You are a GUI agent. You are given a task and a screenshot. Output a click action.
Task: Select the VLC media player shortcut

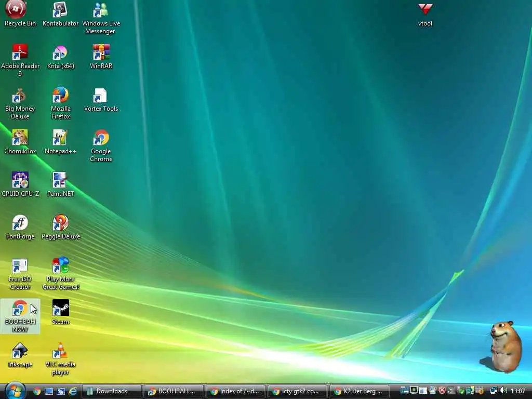(x=60, y=359)
